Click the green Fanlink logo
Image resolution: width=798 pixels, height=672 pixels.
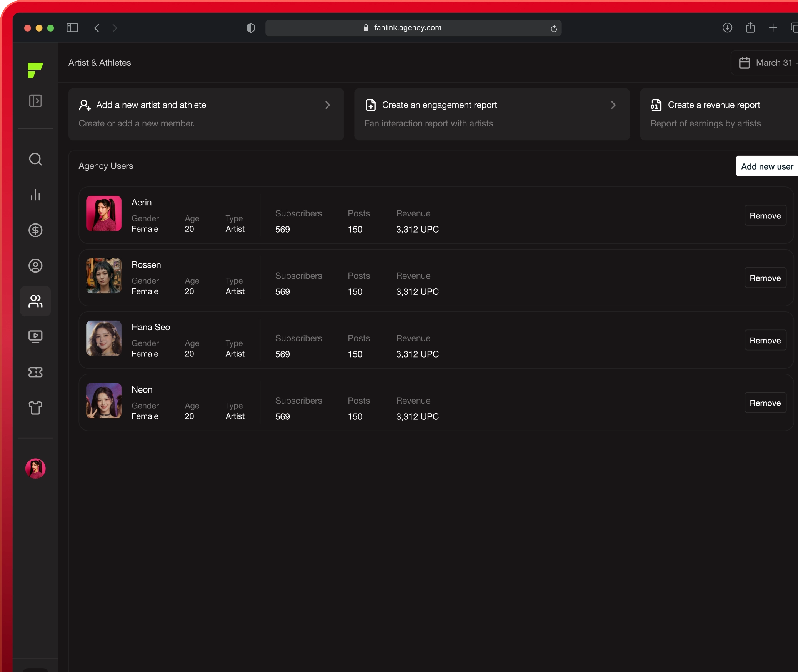coord(35,70)
